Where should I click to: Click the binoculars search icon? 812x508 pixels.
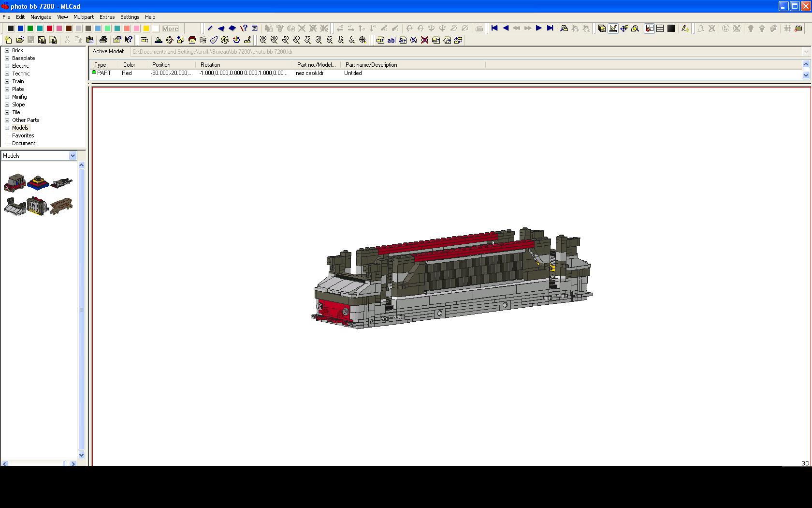click(564, 29)
